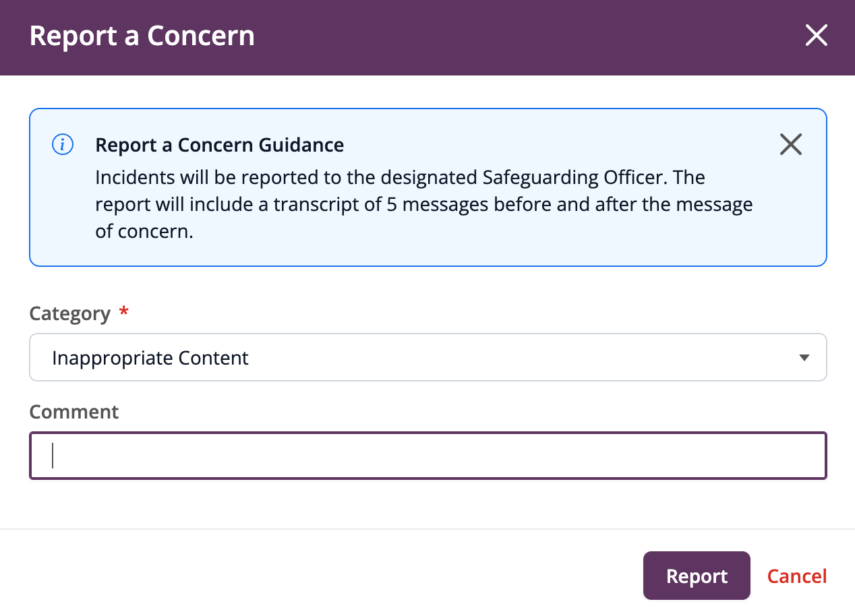Click the words 'Safeguarding Officer' in guidance
The width and height of the screenshot is (855, 616).
(575, 178)
